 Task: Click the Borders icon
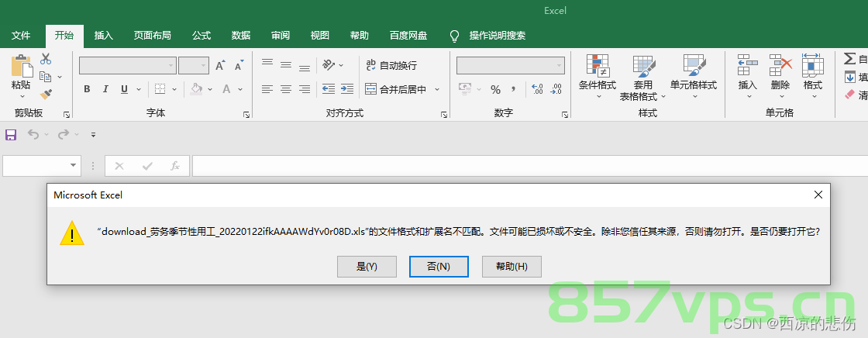(160, 89)
